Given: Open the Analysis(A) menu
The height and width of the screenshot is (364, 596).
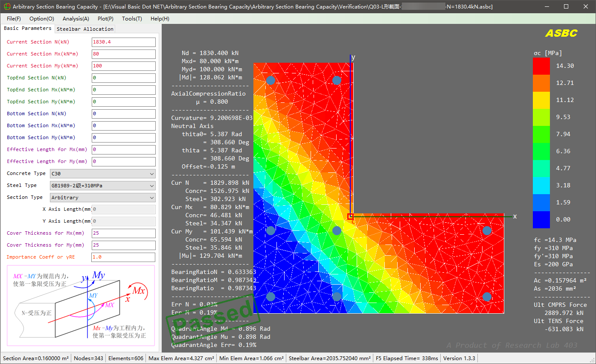Looking at the screenshot, I should (76, 19).
